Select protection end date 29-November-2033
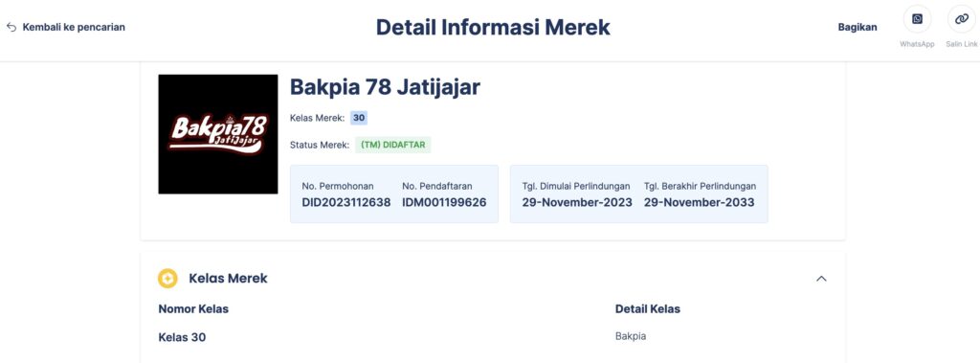The height and width of the screenshot is (363, 980). tap(700, 202)
